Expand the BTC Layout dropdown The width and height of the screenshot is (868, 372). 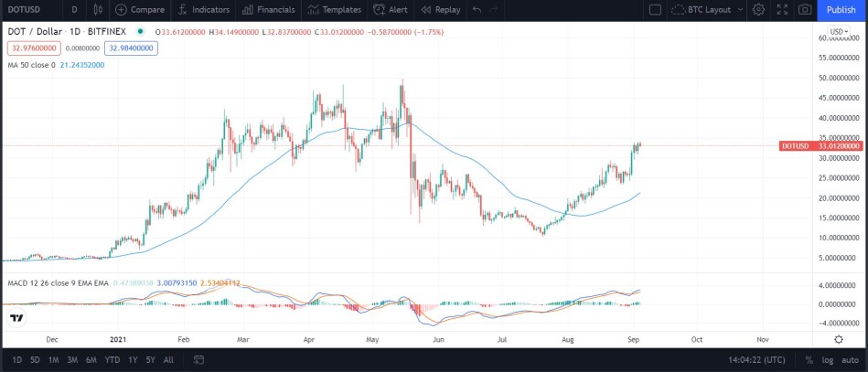pos(707,9)
